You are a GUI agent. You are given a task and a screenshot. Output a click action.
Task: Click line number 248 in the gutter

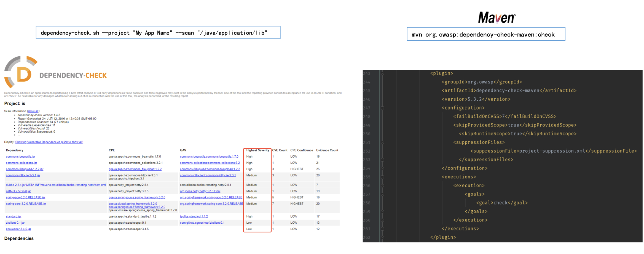(367, 117)
